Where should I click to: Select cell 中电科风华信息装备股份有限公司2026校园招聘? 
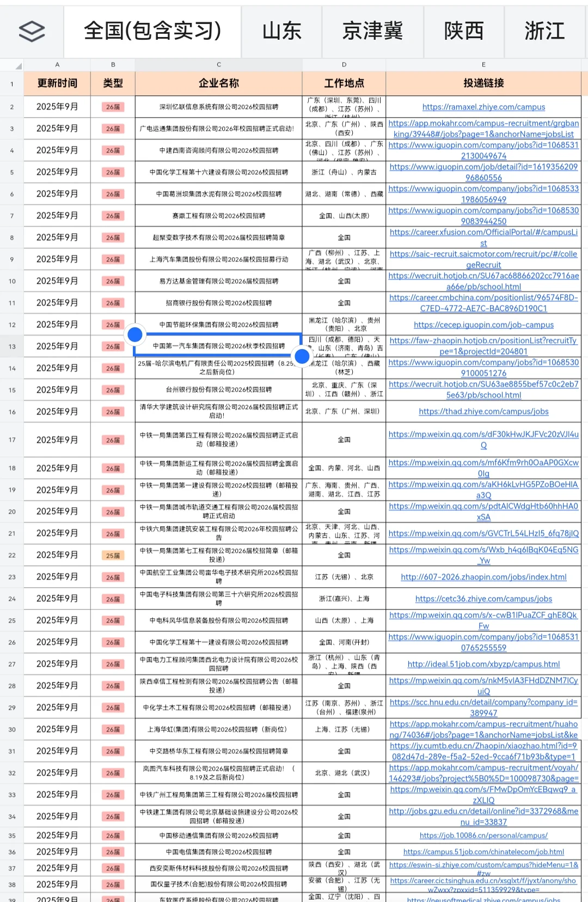[219, 620]
